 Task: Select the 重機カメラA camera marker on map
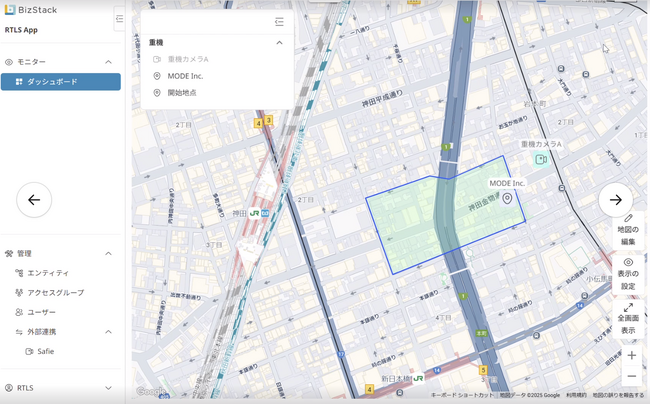coord(541,159)
